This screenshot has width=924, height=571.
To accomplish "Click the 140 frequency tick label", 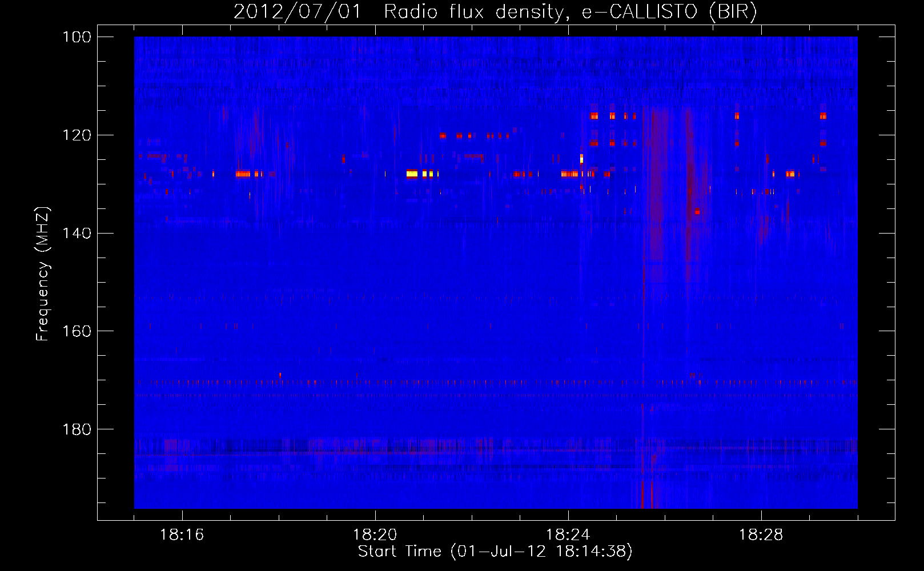I will (76, 233).
